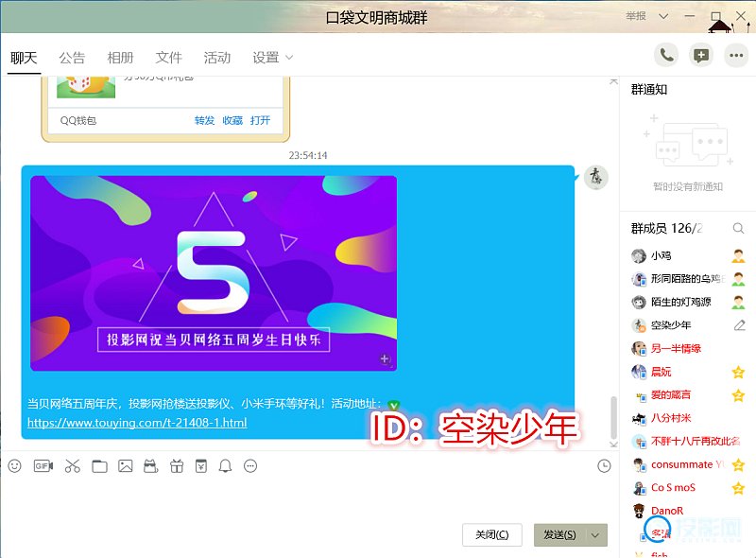Select the scissors screenshot tool
Screen dimensions: 756x558
[x=73, y=466]
